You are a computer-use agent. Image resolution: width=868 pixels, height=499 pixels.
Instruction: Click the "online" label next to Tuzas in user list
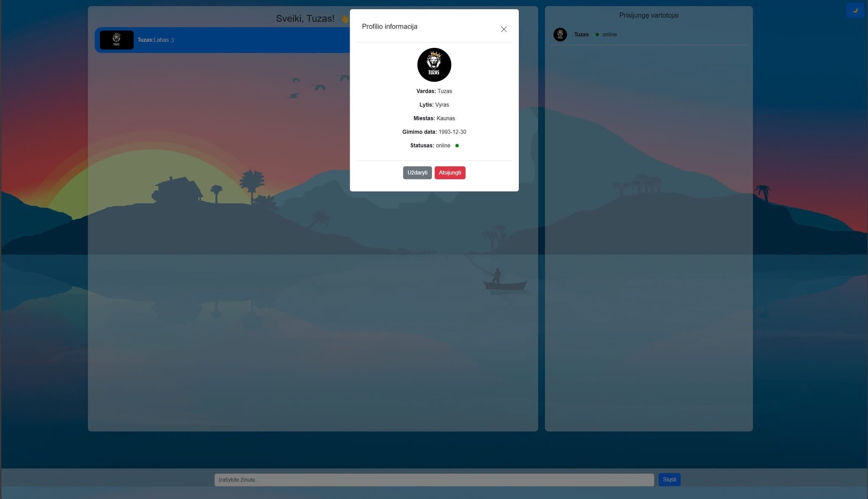[609, 35]
